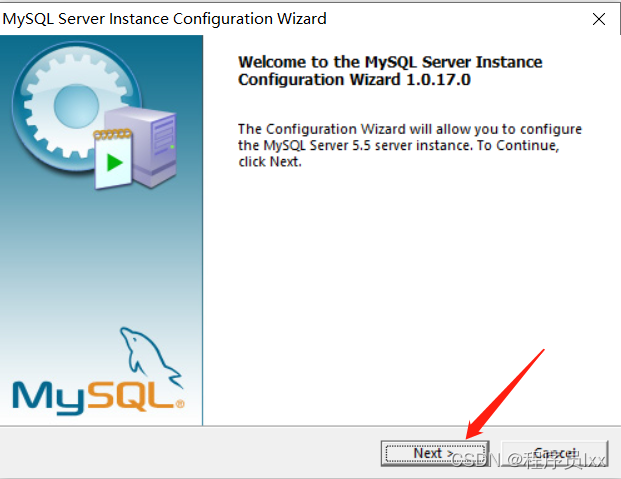Click the 'MySQL Server Instance Configuration Wizard' title
This screenshot has height=479, width=621.
(x=165, y=19)
